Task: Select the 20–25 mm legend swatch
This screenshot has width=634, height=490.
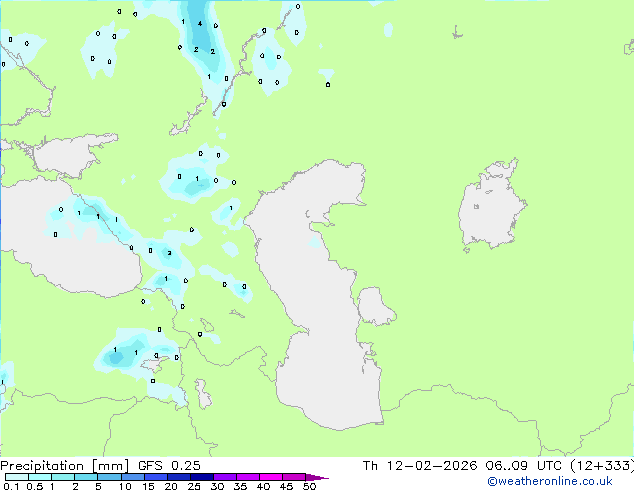Action: tap(179, 477)
